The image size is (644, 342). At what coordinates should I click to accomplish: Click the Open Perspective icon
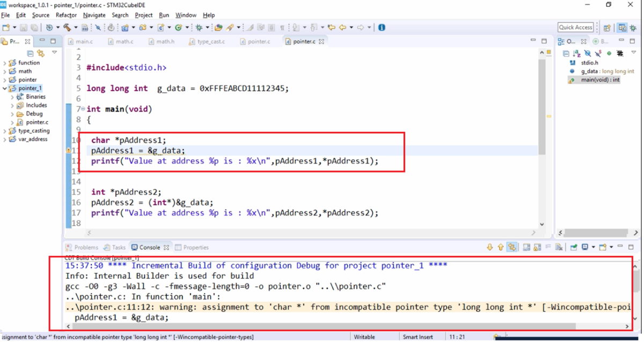(x=607, y=27)
